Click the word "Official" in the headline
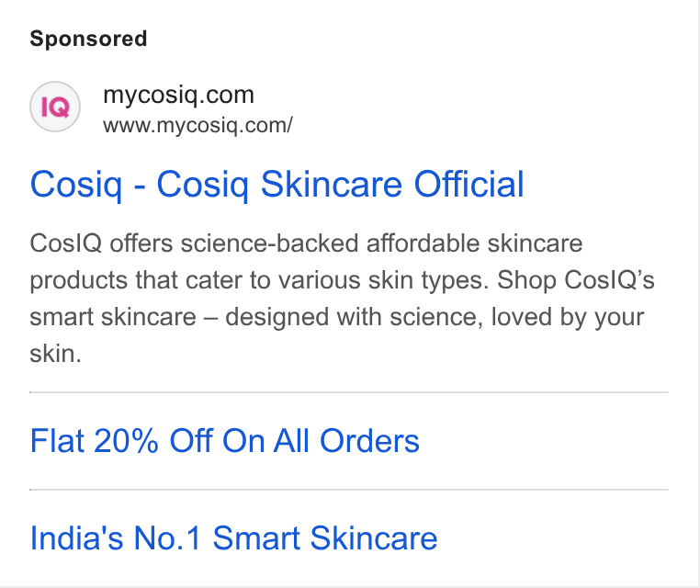The height and width of the screenshot is (588, 700). (x=469, y=184)
